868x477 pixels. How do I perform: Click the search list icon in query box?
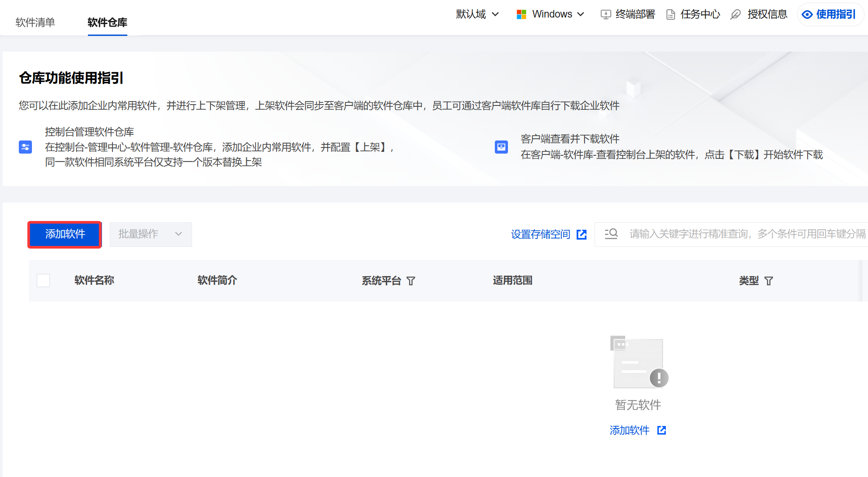click(x=611, y=234)
